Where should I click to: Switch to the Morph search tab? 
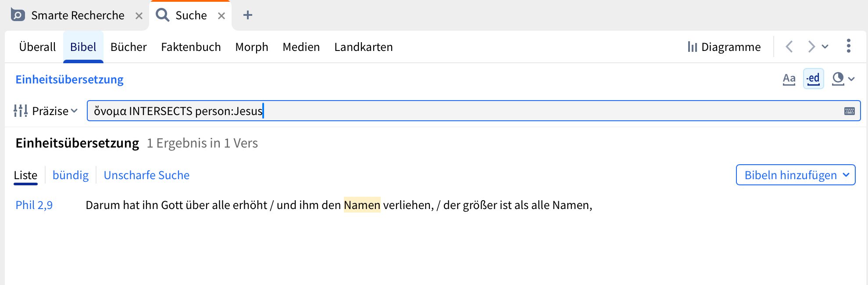(x=251, y=47)
